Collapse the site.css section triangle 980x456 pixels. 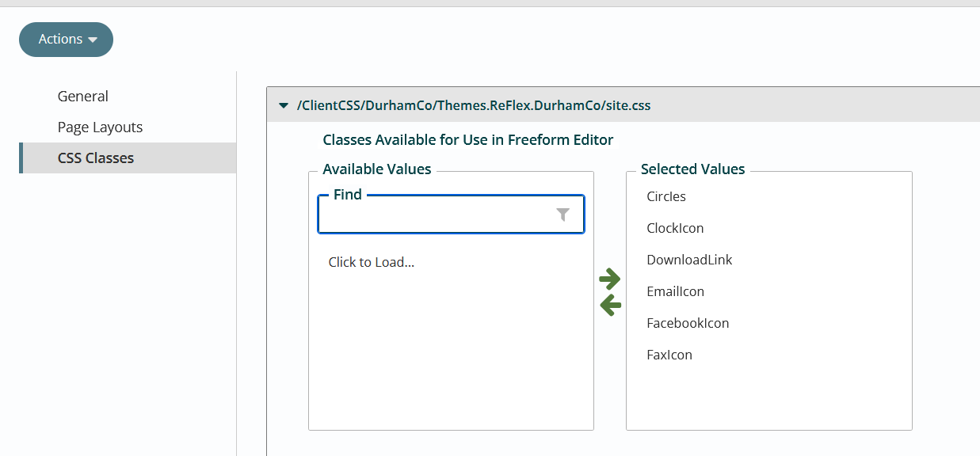pos(283,105)
